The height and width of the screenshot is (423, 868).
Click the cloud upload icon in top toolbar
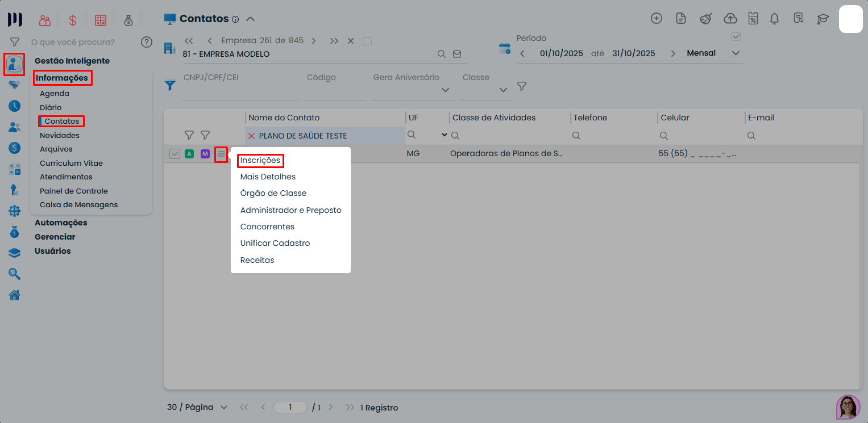pyautogui.click(x=730, y=19)
